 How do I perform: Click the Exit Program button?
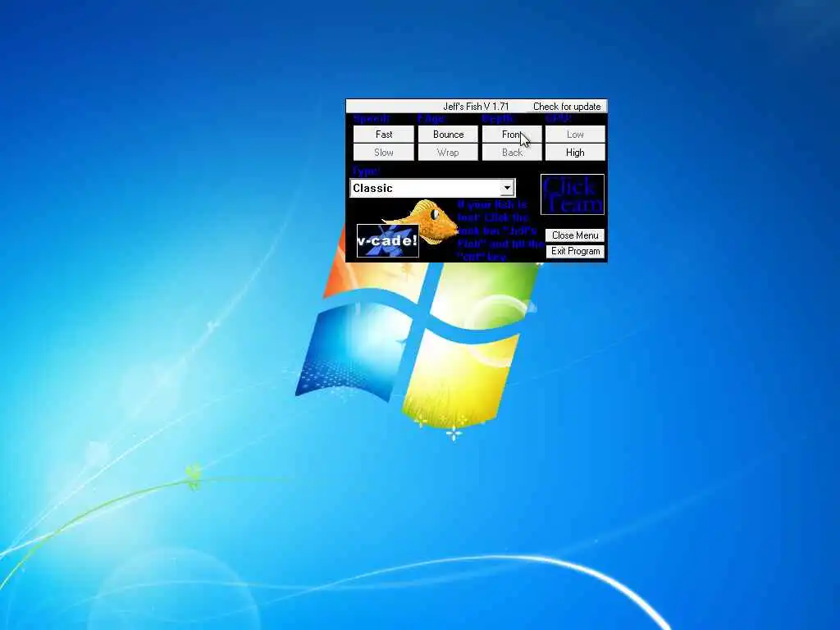[x=575, y=251]
